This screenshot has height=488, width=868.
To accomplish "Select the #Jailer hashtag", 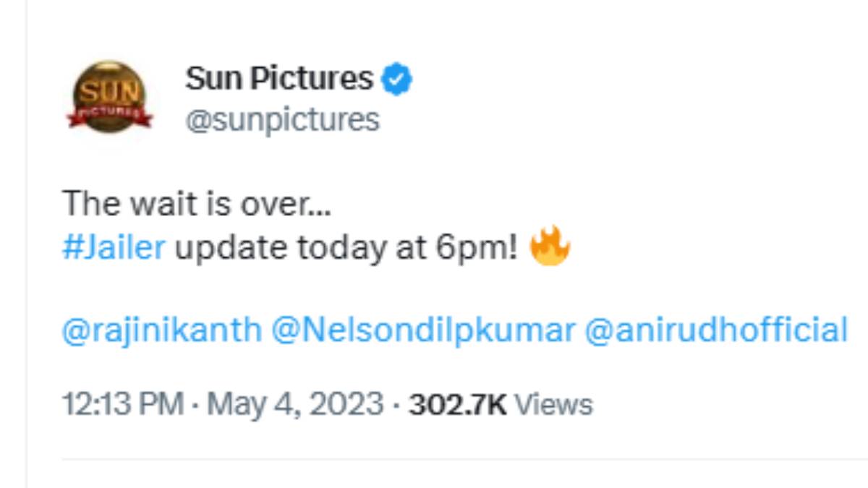I will (114, 247).
